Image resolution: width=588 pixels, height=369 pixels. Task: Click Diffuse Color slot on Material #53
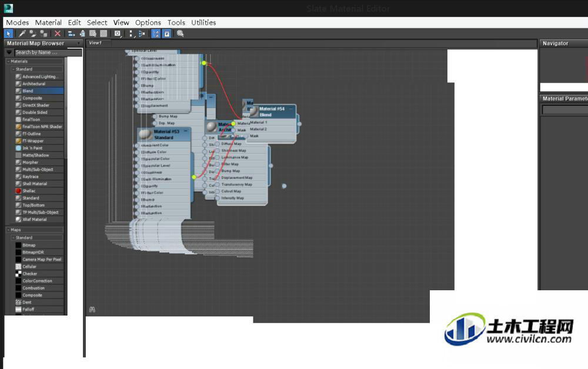point(154,152)
